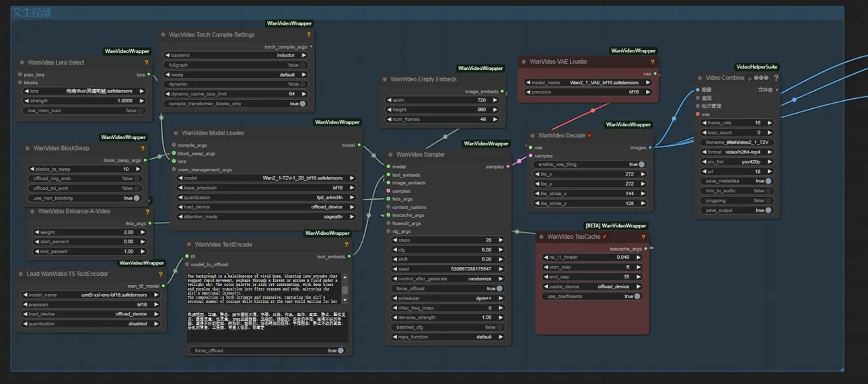Click the help icon on Video Combine
This screenshot has height=384, width=868.
(776, 78)
